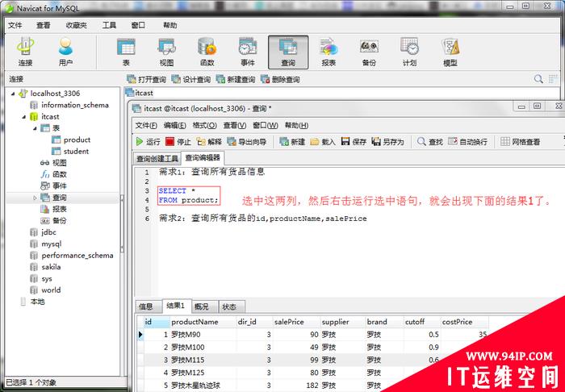Open the 事件 (Event) toolbar icon
Image resolution: width=565 pixels, height=392 pixels.
[x=248, y=52]
